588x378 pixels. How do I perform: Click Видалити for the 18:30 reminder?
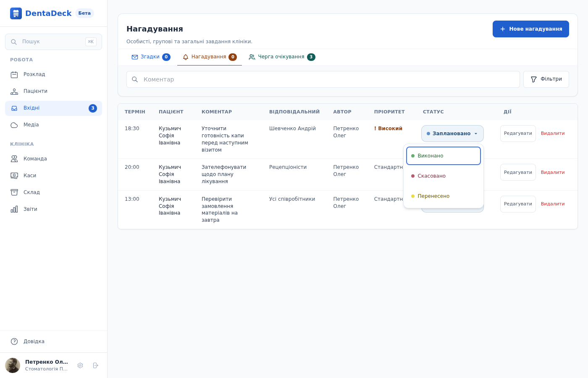point(553,134)
